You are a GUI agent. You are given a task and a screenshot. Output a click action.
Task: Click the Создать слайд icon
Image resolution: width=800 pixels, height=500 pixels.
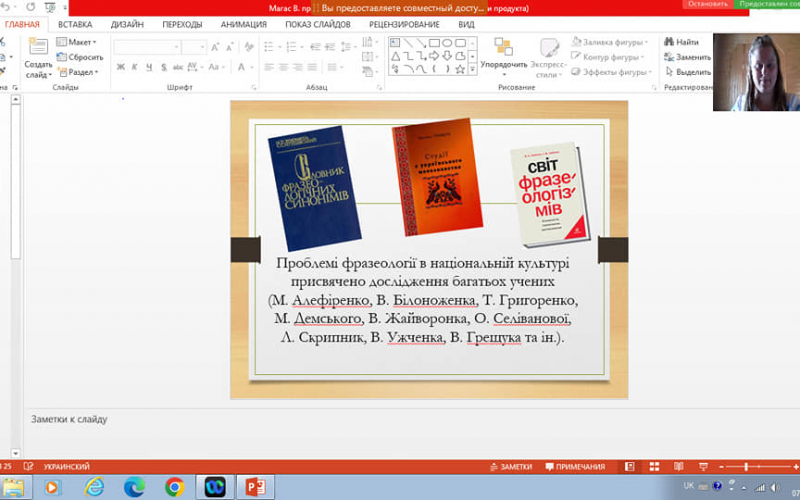[38, 47]
